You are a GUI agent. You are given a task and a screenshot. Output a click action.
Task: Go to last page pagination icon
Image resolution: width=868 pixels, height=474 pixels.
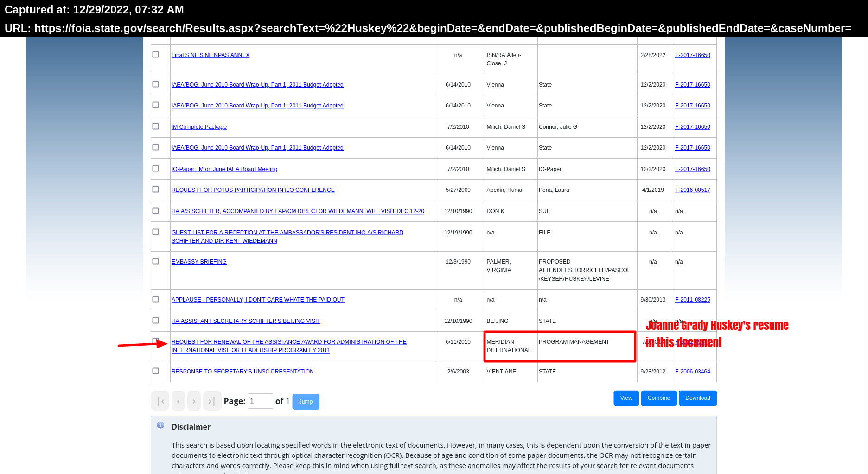pos(212,401)
